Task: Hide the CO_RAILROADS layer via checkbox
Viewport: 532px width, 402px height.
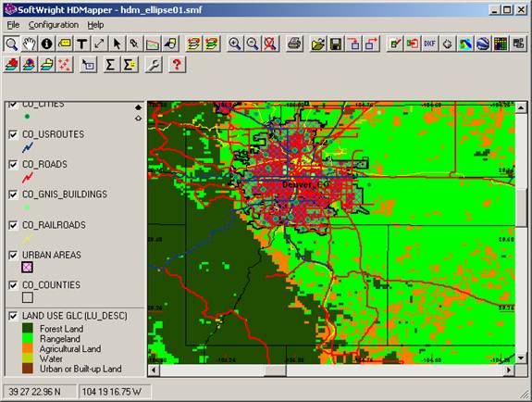Action: (13, 225)
